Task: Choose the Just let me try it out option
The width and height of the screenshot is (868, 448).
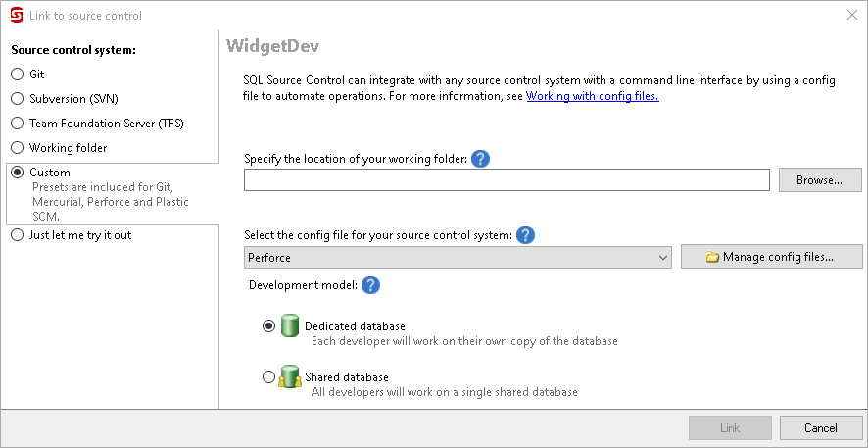Action: coord(17,235)
